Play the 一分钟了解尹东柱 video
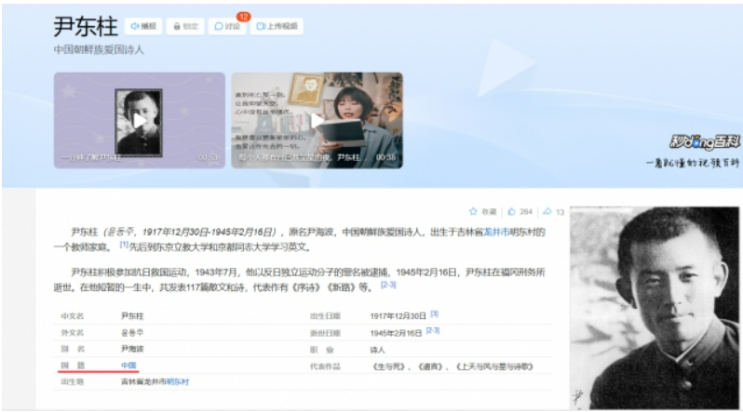 (x=139, y=120)
